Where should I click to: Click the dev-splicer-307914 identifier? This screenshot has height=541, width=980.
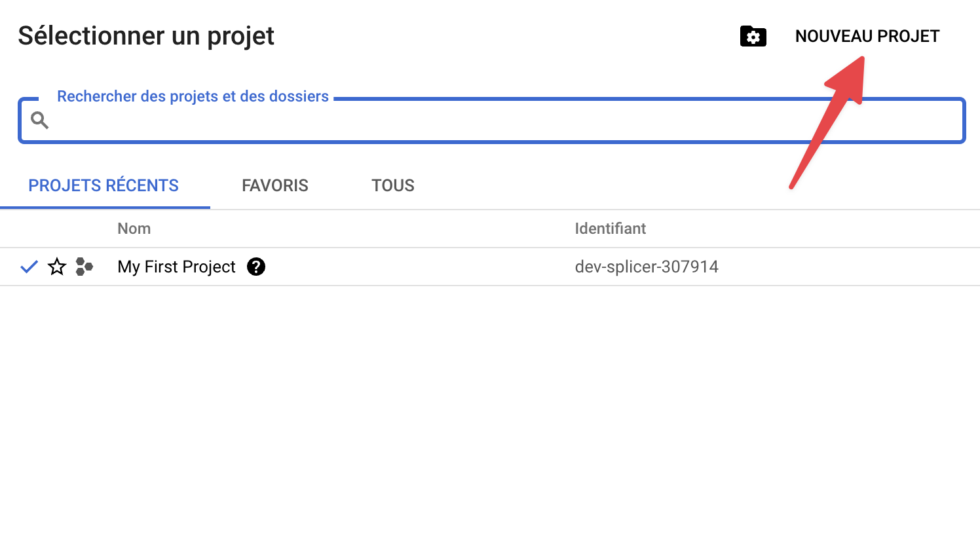coord(646,267)
